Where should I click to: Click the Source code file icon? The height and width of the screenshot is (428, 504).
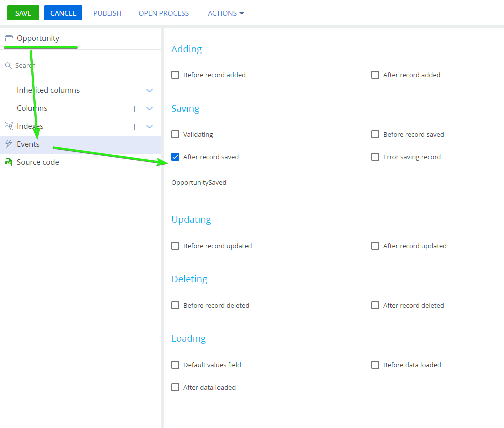pyautogui.click(x=8, y=162)
